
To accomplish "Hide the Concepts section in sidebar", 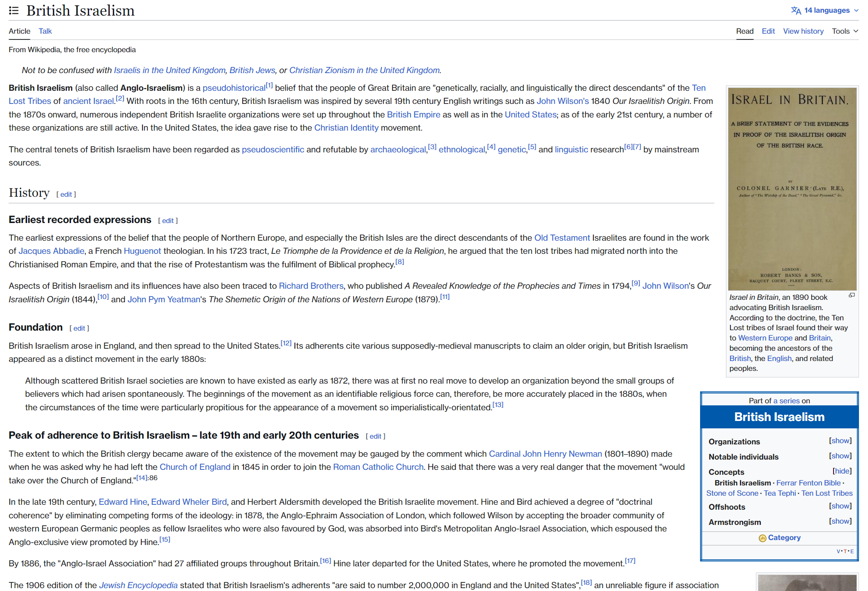I will [842, 471].
